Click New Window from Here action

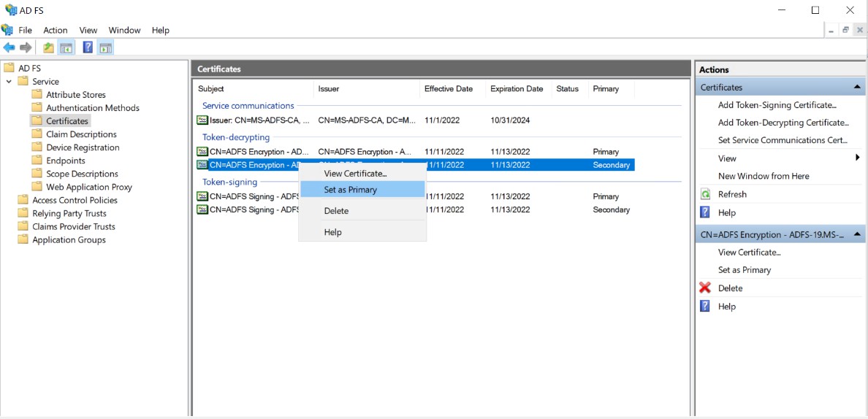[x=764, y=176]
